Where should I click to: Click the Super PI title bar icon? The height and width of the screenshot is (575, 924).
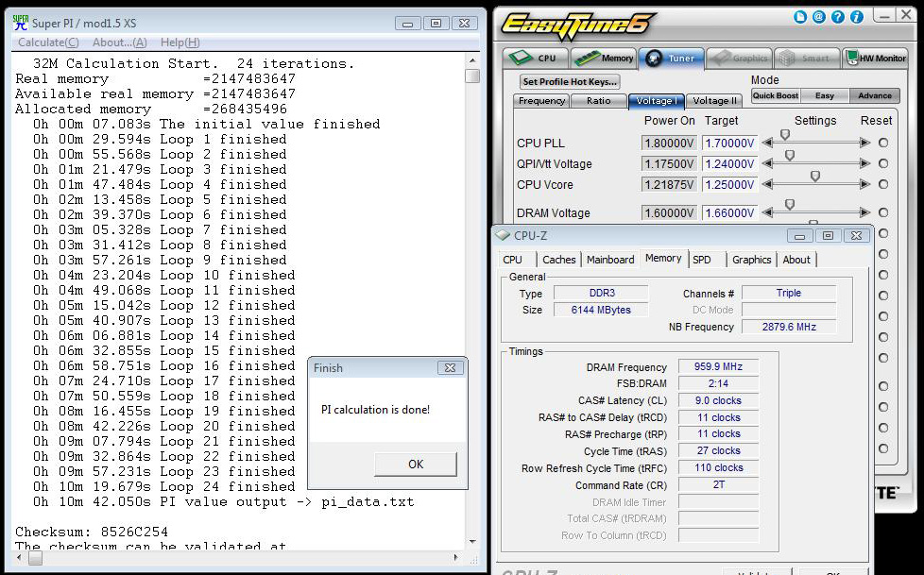pos(20,23)
